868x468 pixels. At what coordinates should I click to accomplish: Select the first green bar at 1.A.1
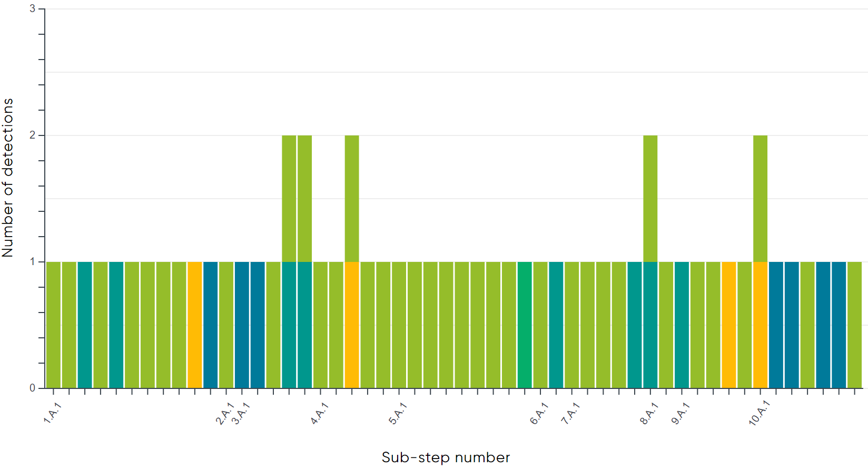click(53, 325)
